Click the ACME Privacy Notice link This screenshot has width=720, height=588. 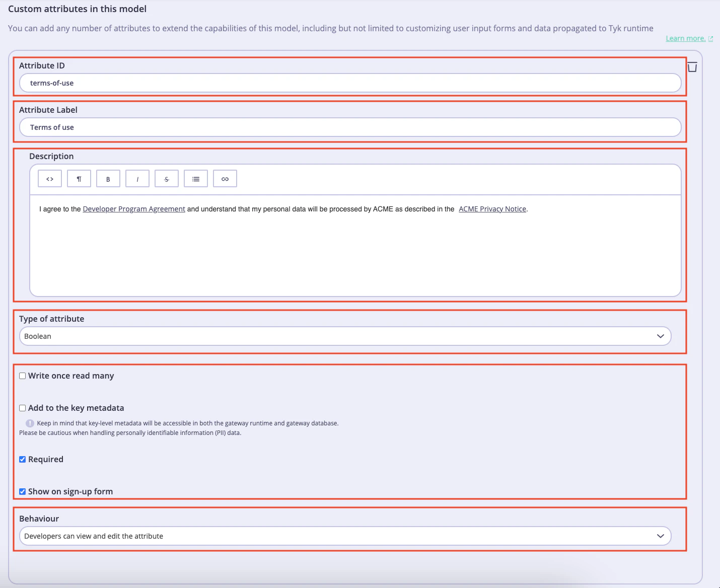click(492, 208)
